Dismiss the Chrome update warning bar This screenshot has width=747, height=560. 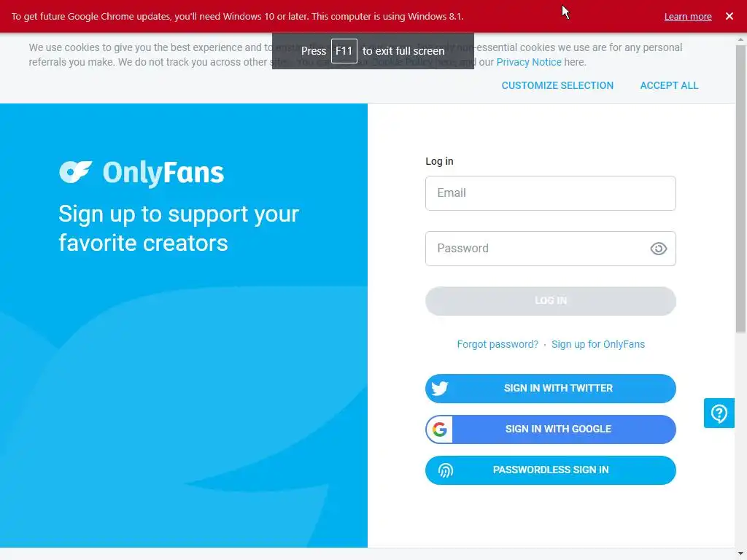tap(729, 16)
